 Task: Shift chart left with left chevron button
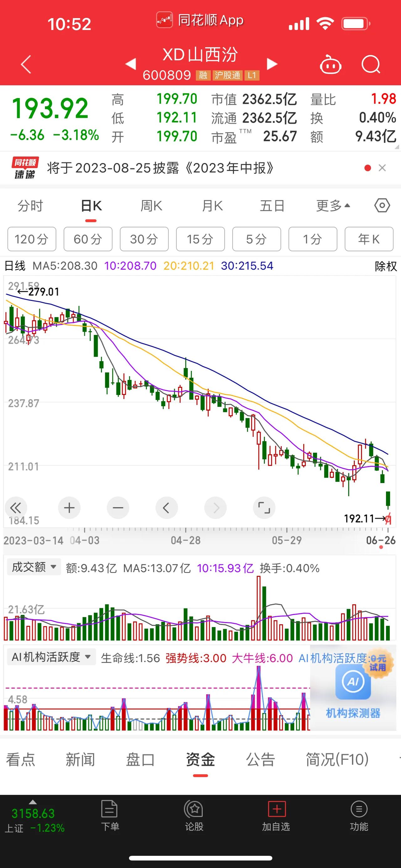pos(167,508)
